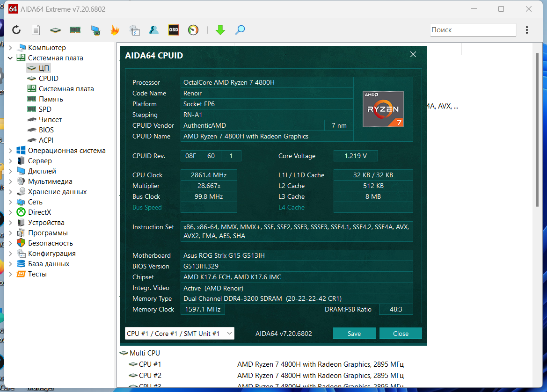Expand the Компьютер tree node

10,47
